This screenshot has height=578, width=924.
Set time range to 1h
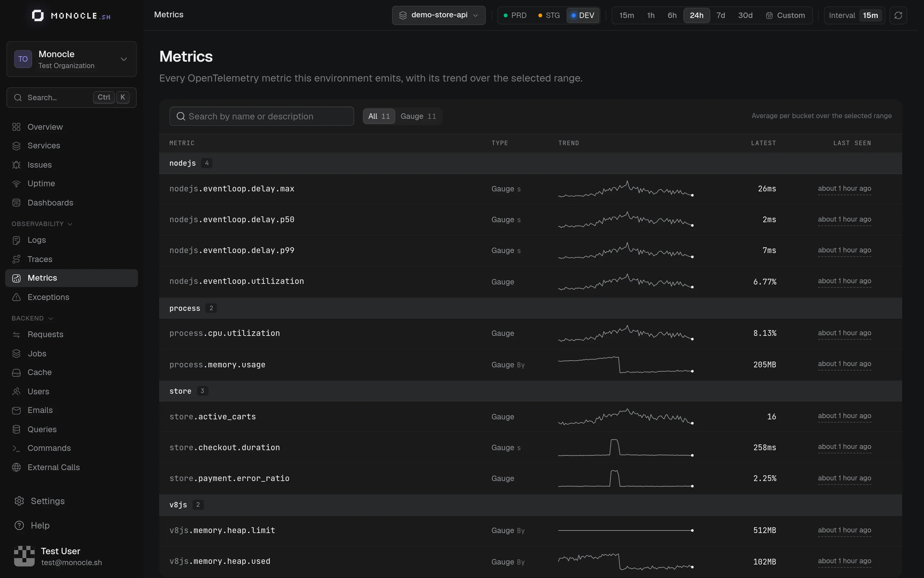click(x=651, y=15)
